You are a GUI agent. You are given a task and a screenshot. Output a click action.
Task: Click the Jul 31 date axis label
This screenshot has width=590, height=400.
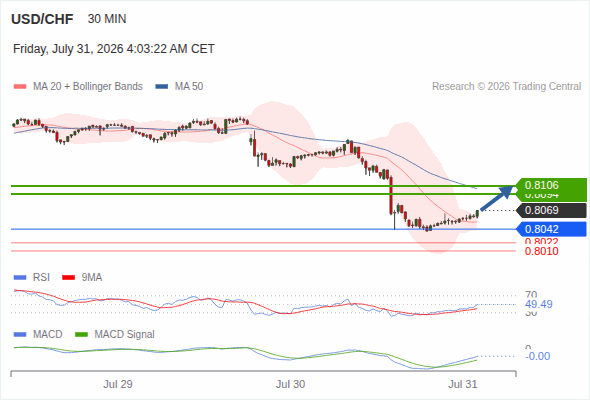462,385
